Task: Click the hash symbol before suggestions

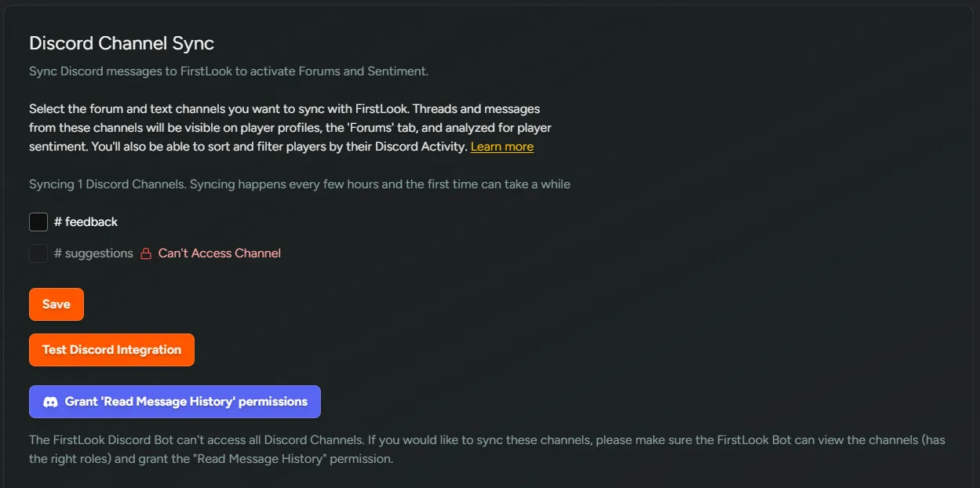Action: click(57, 253)
